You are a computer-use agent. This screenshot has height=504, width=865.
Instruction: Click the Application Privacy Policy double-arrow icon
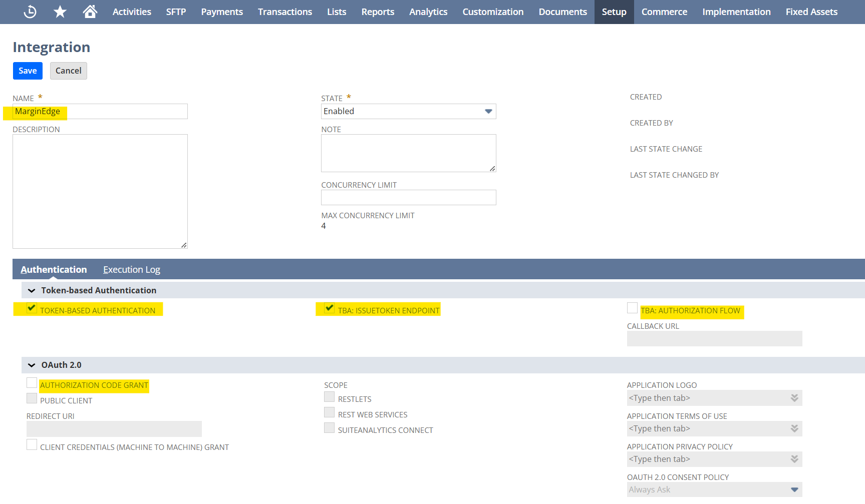click(794, 459)
